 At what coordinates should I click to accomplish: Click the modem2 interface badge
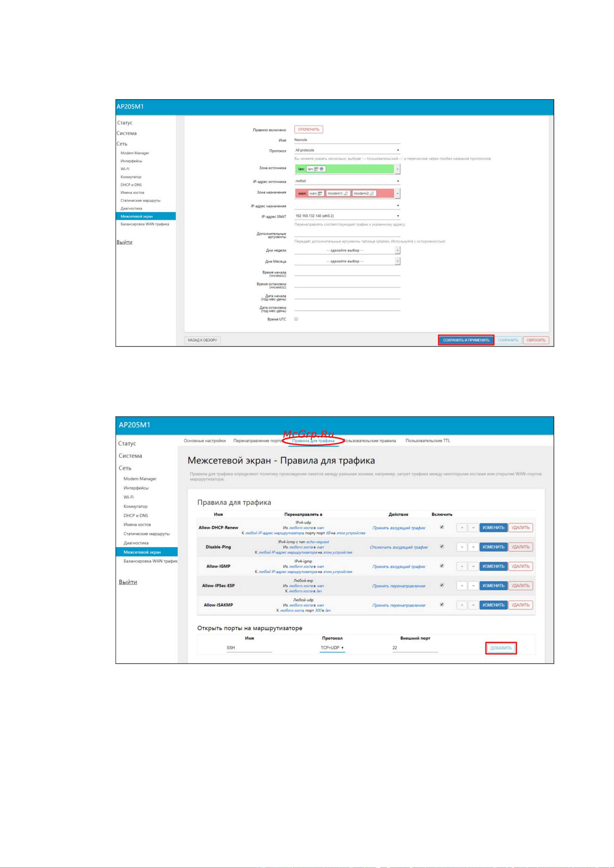pos(364,193)
